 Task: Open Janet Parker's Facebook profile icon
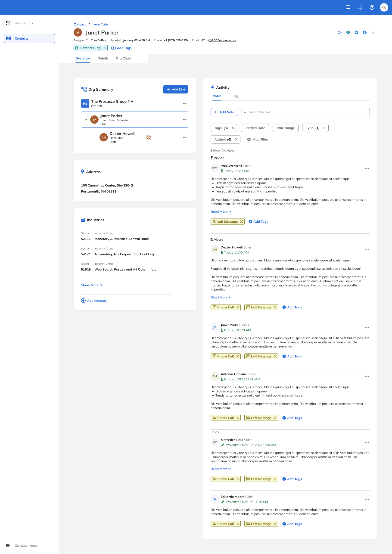point(364,32)
